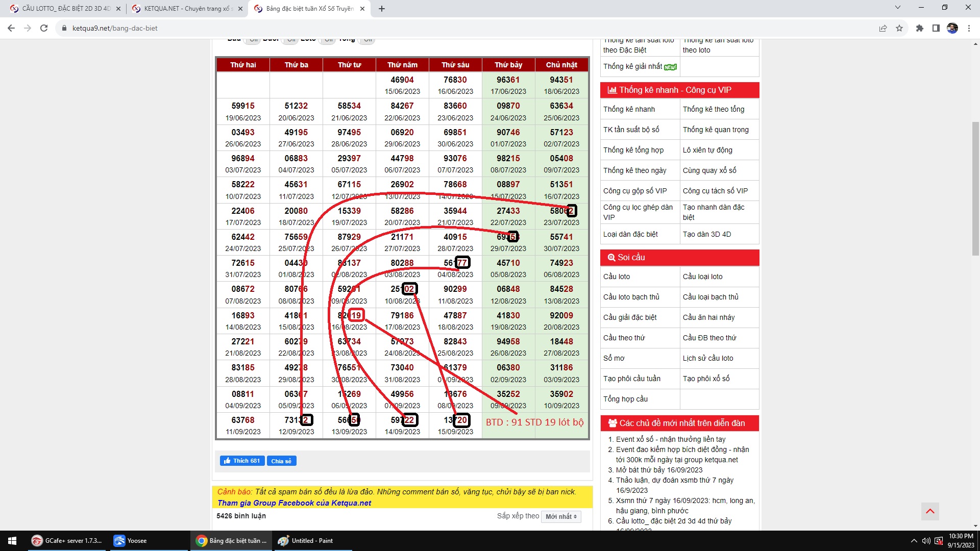Open TK tần suất bộ số link
Viewport: 980px width, 551px height.
[x=631, y=130]
